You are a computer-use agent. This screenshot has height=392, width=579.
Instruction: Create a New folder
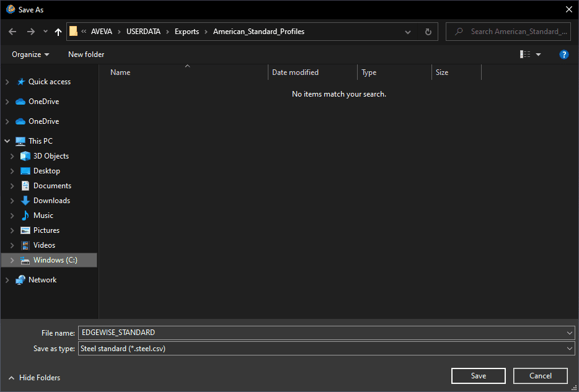click(86, 54)
